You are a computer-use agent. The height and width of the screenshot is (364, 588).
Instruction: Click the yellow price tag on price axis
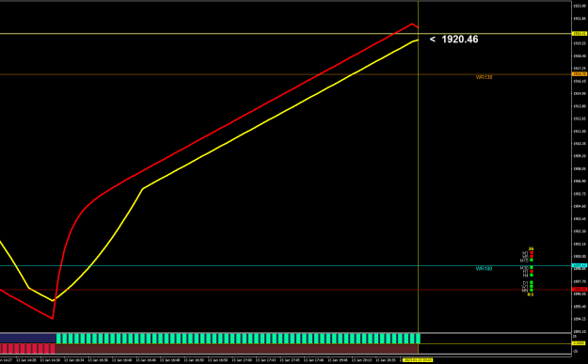pos(580,33)
